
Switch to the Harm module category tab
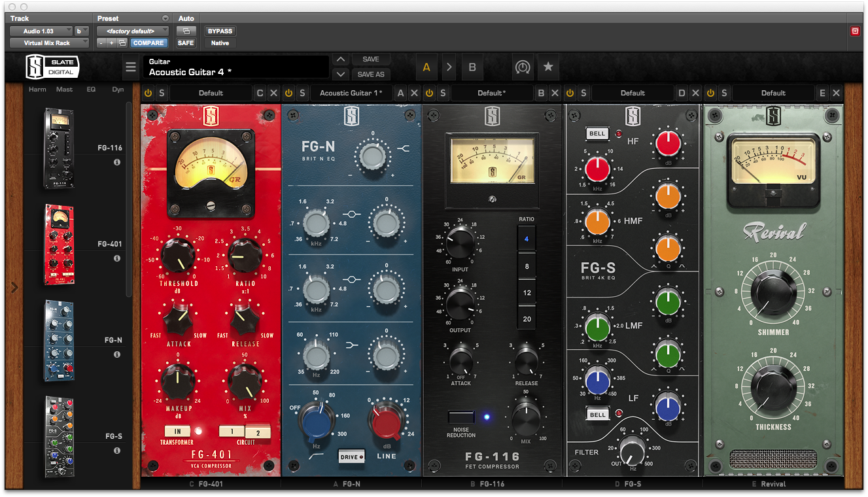click(37, 89)
